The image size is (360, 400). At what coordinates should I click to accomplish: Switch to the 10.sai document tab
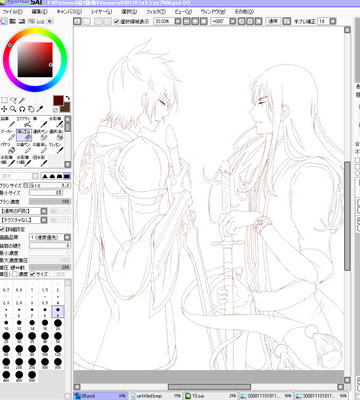211,396
